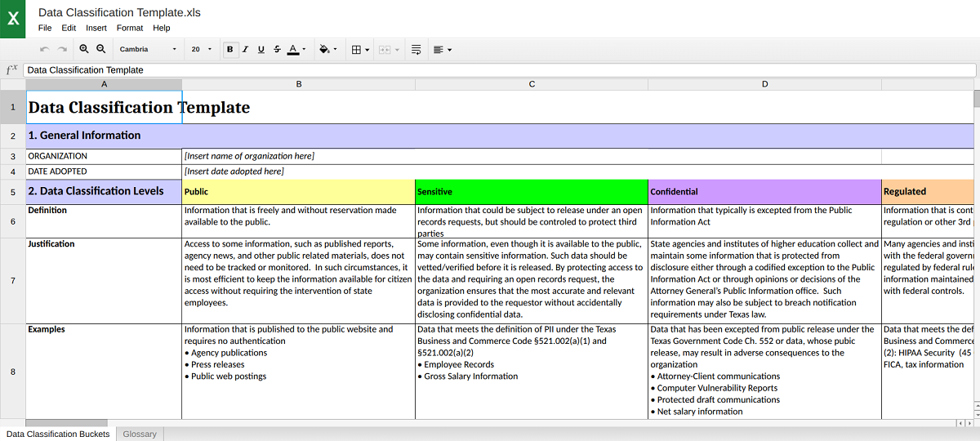980x441 pixels.
Task: Select column A header
Action: 104,84
